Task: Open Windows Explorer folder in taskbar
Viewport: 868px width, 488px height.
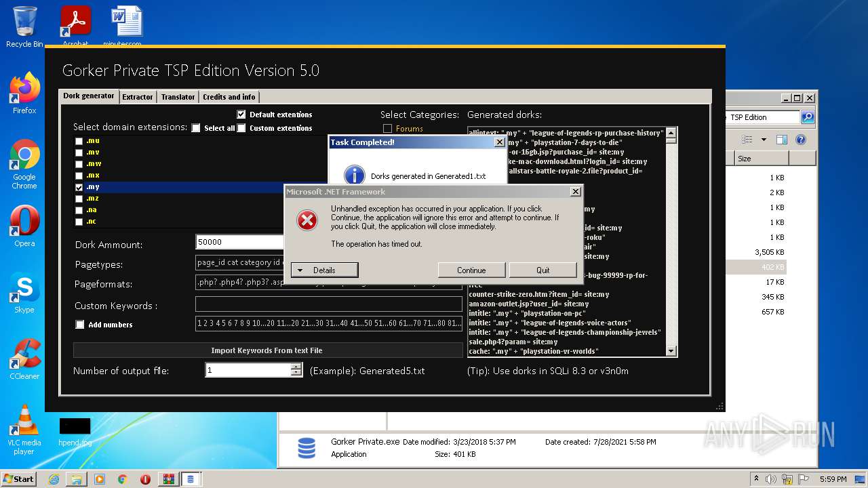Action: (77, 479)
